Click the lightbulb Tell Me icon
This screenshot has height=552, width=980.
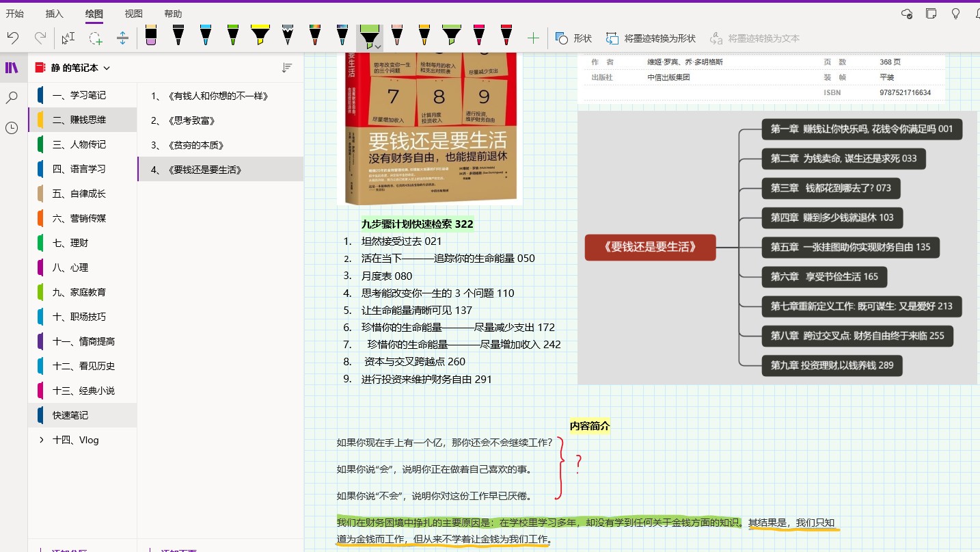955,14
